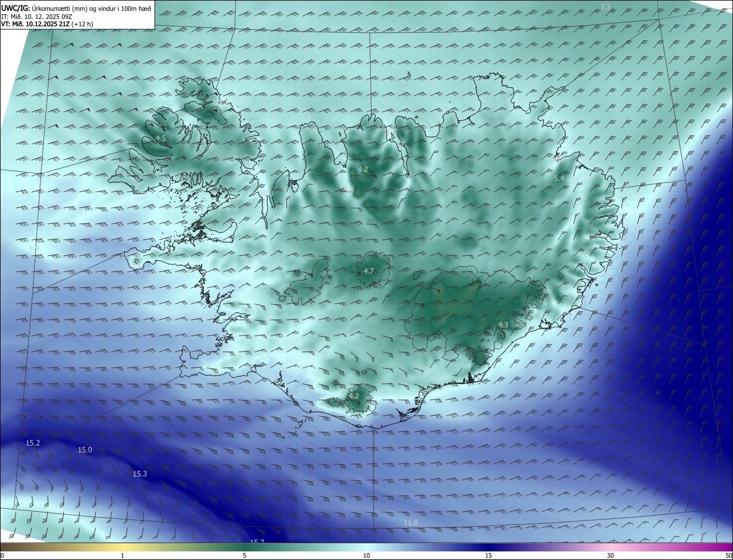Click the colour scale tick label 0
The image size is (733, 560).
[x=2, y=555]
